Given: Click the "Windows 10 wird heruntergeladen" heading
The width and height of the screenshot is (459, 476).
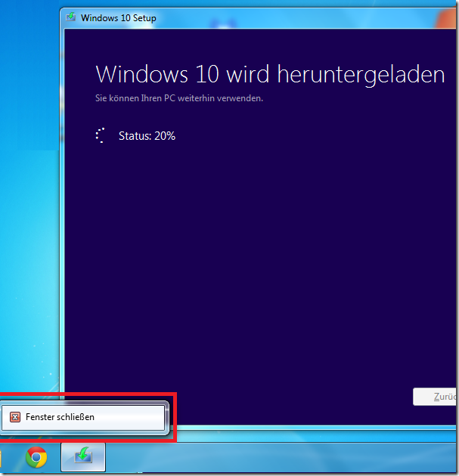Looking at the screenshot, I should click(270, 75).
